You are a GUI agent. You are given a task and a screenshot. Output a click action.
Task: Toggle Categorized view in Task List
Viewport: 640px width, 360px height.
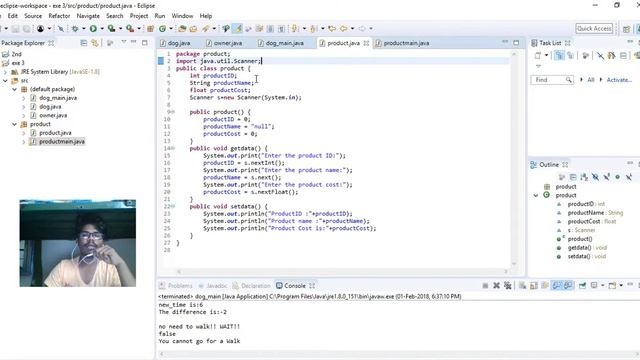[559, 56]
